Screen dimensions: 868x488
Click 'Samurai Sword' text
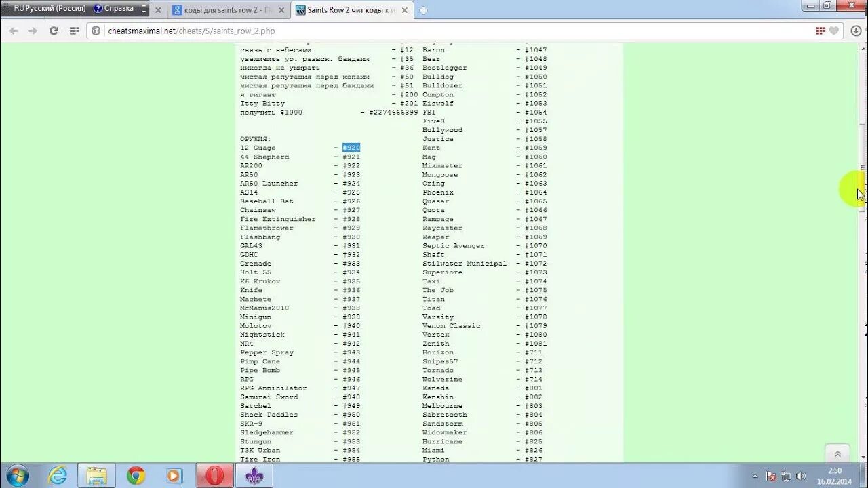[269, 397]
